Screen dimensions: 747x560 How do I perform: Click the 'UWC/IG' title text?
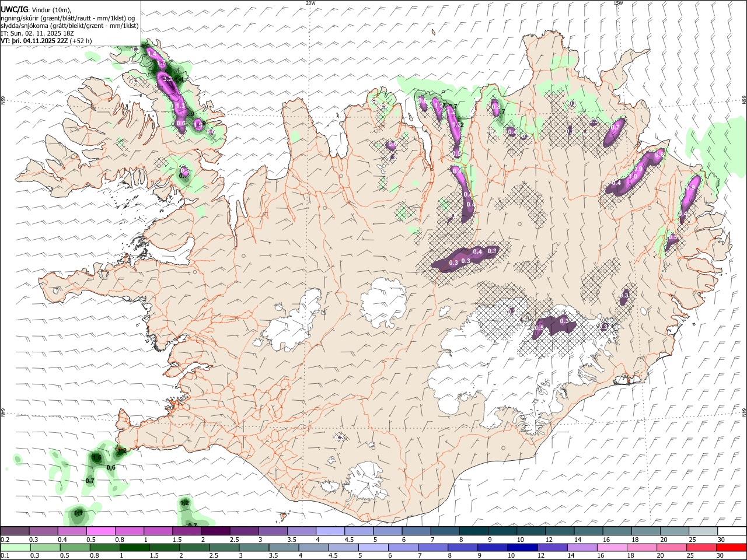[x=13, y=9]
